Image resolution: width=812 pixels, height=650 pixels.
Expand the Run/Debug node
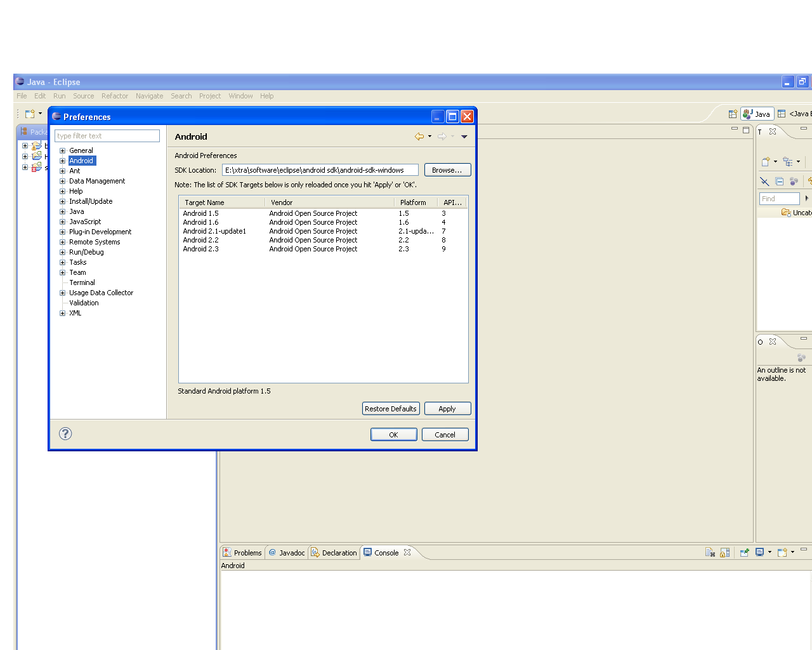[x=63, y=253]
